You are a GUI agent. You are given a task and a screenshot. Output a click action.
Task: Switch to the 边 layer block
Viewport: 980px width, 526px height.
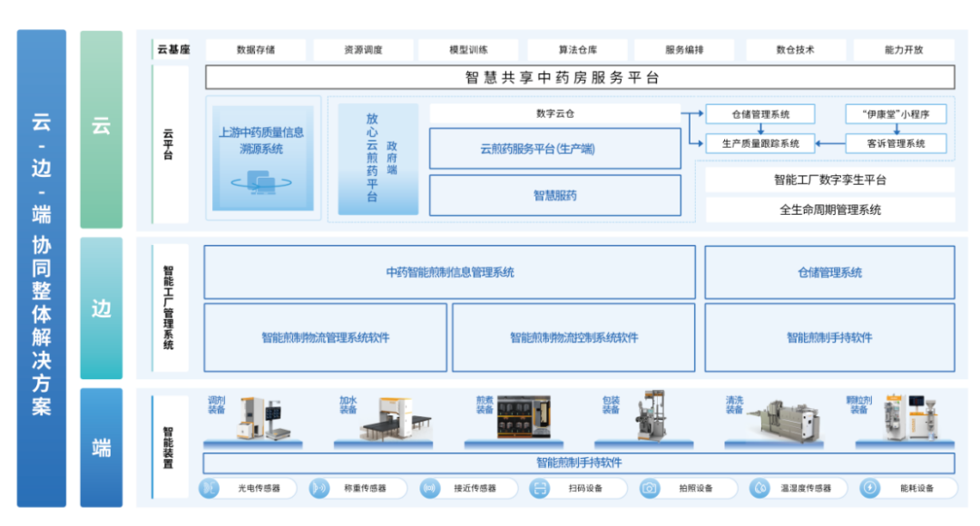[101, 308]
